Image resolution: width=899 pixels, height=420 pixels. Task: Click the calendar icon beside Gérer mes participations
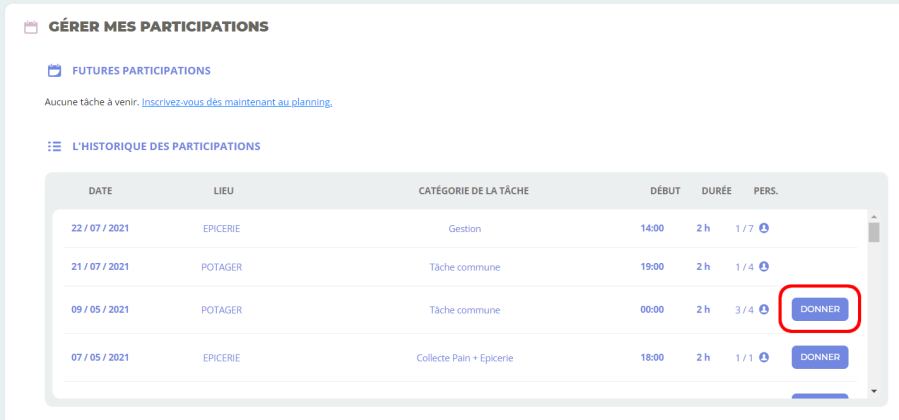pyautogui.click(x=30, y=27)
